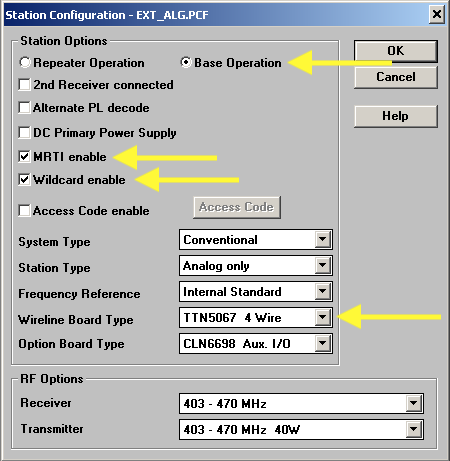Click the Cancel button
The width and height of the screenshot is (450, 461).
click(x=396, y=77)
